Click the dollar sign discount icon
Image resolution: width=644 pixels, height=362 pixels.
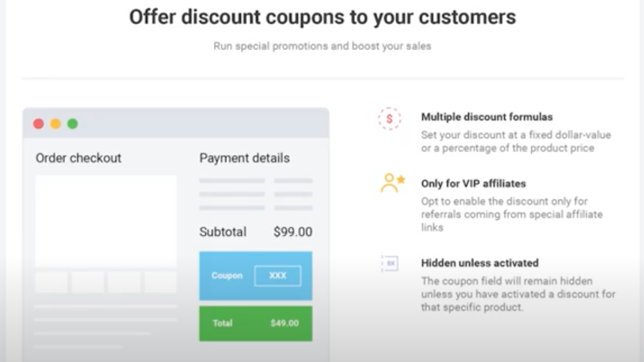(389, 118)
